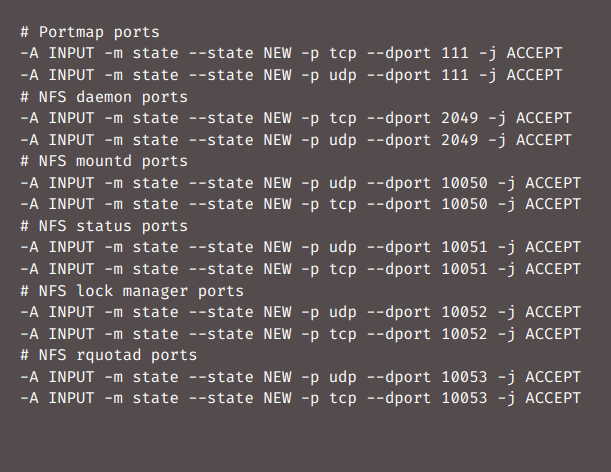Click the '# NFS rquotad ports' comment
This screenshot has width=611, height=472.
click(x=109, y=355)
